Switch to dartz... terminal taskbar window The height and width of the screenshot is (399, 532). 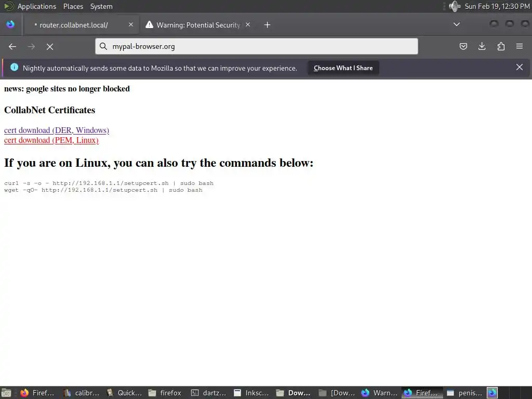[208, 393]
